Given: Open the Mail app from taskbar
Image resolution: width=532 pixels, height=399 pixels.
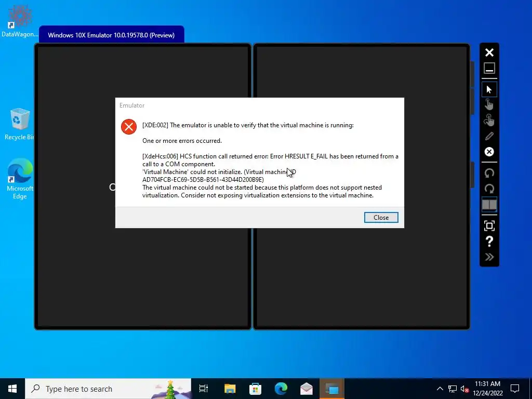Looking at the screenshot, I should pos(307,389).
